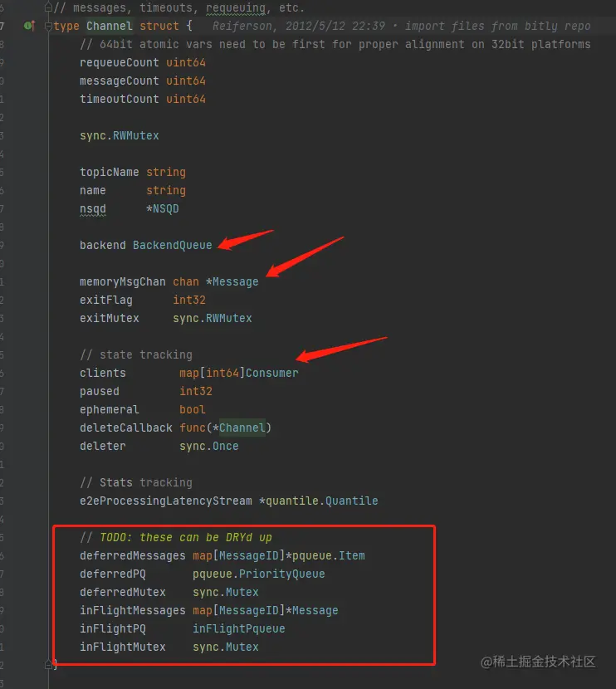The image size is (616, 689).
Task: Click the paused field
Action: pyautogui.click(x=100, y=391)
